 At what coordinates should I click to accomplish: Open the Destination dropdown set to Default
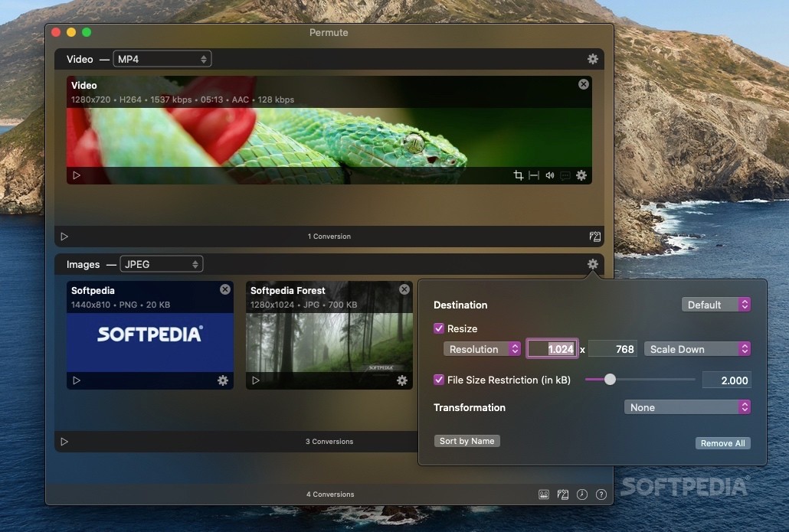pos(716,305)
